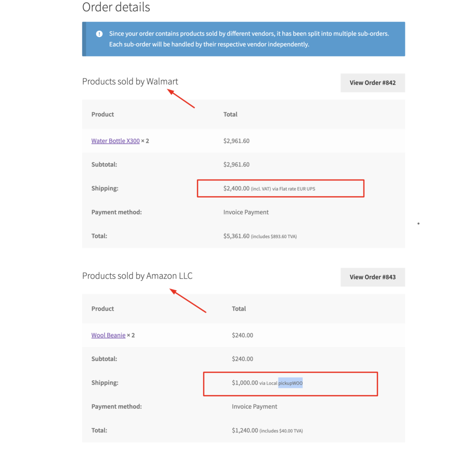Click the 'Total' column header in the Walmart table
476x452 pixels.
pyautogui.click(x=230, y=114)
